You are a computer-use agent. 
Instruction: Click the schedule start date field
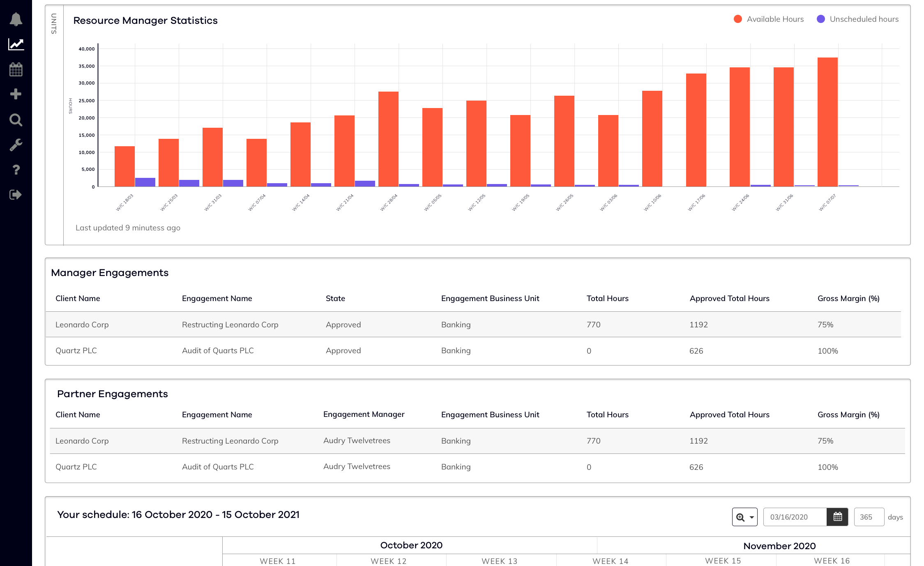(795, 517)
